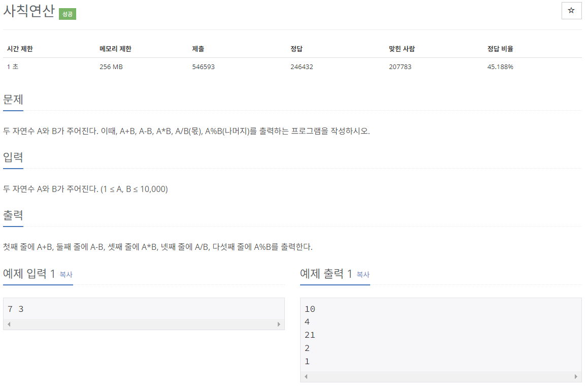Click the 입력 section heading
Screen dimensions: 588x387
point(13,157)
